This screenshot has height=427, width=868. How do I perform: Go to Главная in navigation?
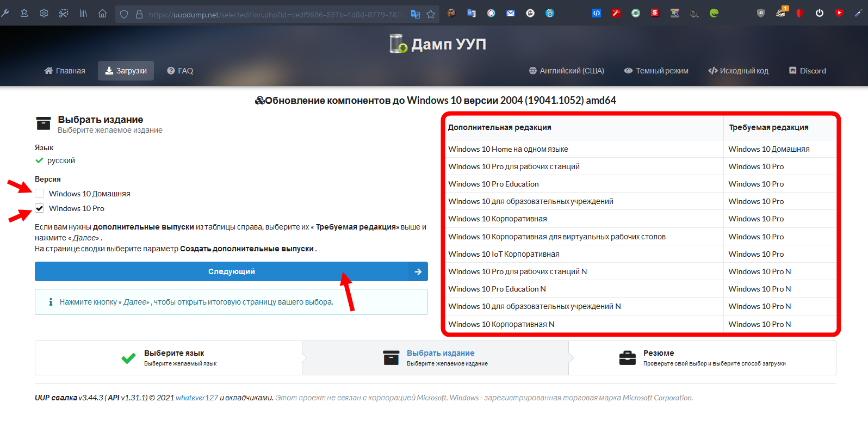tap(65, 71)
